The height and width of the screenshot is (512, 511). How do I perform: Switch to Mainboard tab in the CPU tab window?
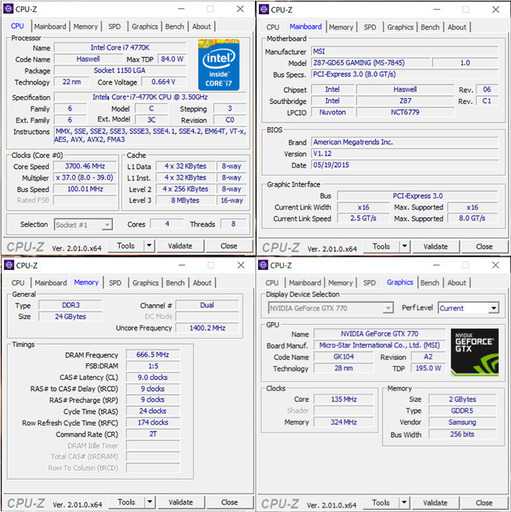point(50,26)
